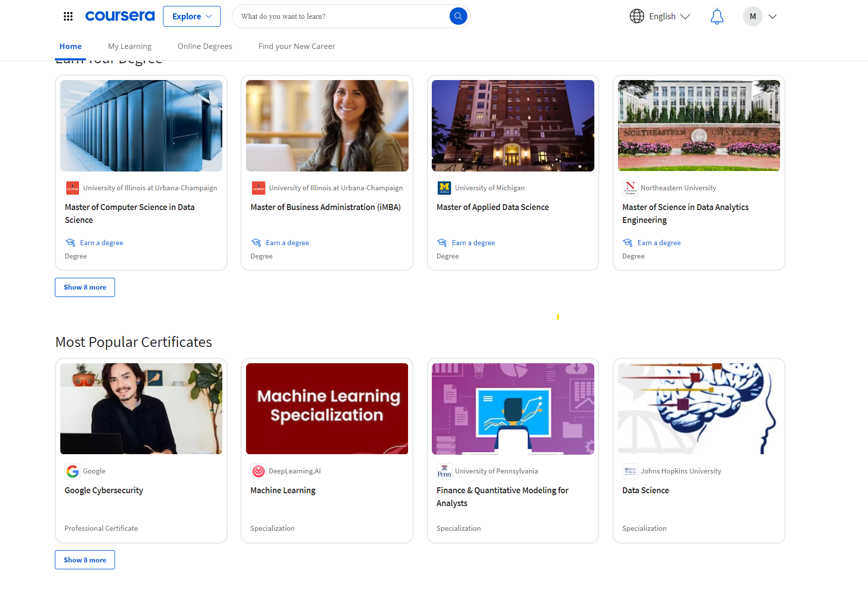Show 8 more degrees

point(85,287)
